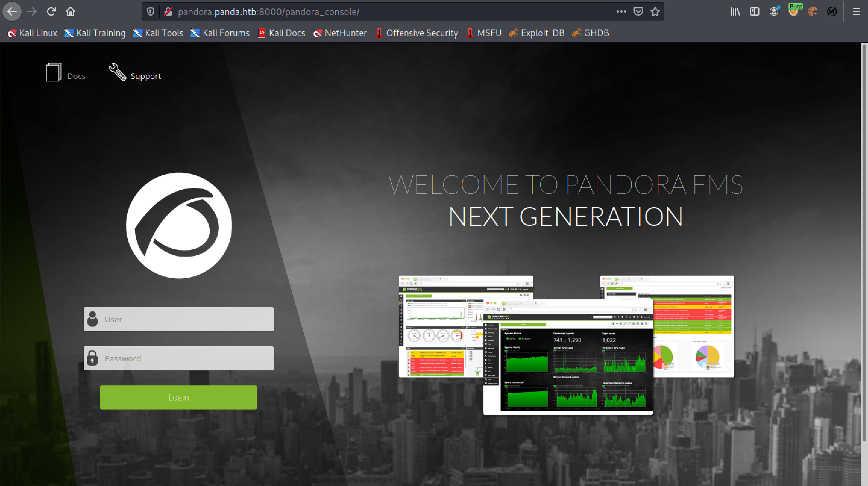Click the green Login button
This screenshot has width=868, height=486.
(x=178, y=397)
